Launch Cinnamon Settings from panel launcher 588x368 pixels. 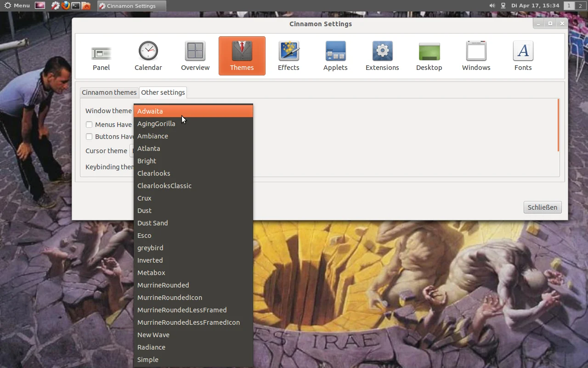(x=56, y=6)
